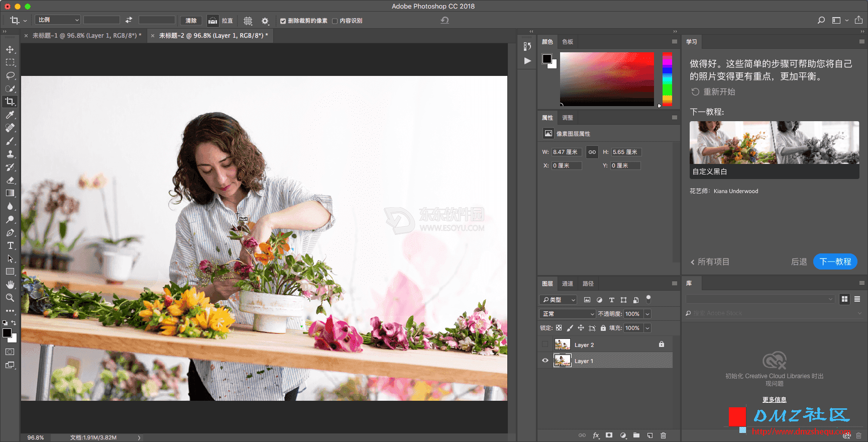Enable Content-Aware (内容识别) checkbox
This screenshot has height=442, width=868.
(x=335, y=21)
